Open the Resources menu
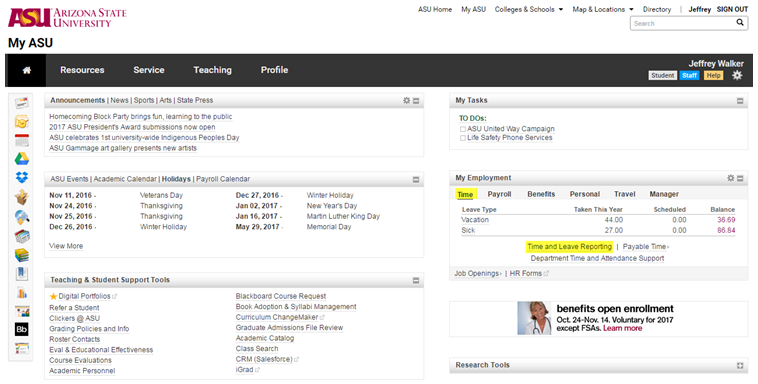Image resolution: width=758 pixels, height=384 pixels. point(82,70)
